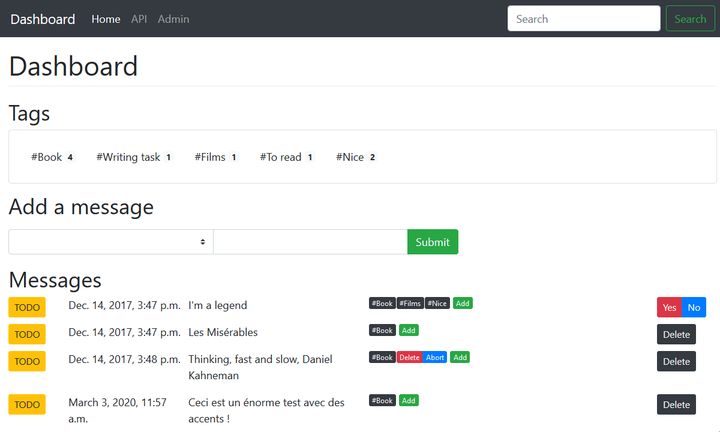Delete the Thinking, fast and slow message
Screen dimensions: 720x432
(x=676, y=361)
